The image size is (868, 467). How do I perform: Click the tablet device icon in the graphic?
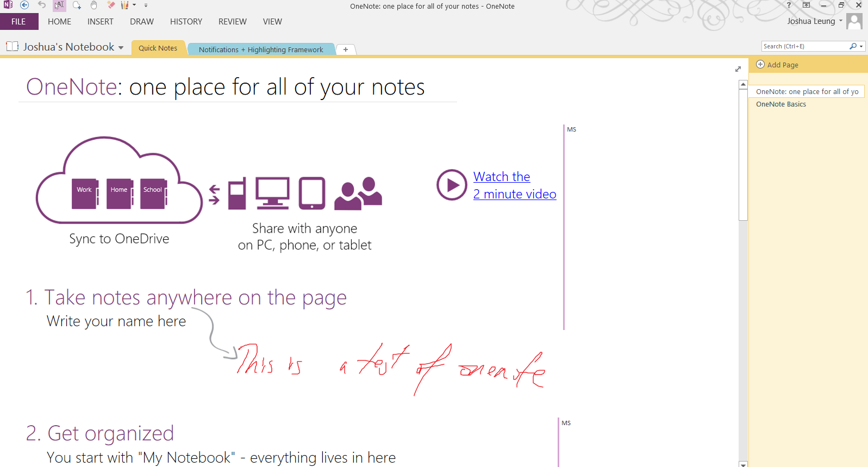click(x=312, y=193)
